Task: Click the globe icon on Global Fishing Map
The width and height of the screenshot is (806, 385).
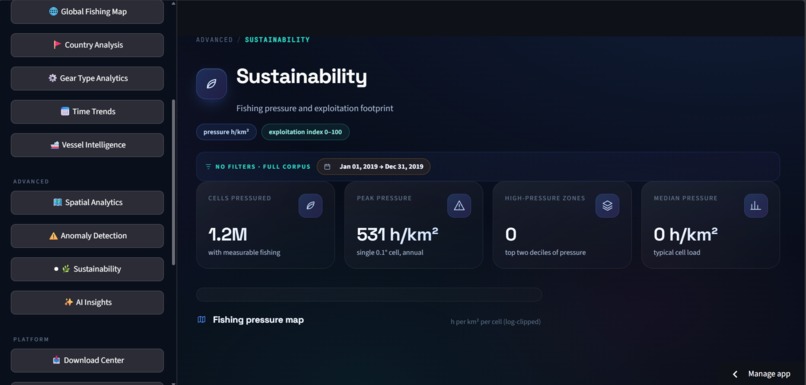Action: [x=53, y=11]
